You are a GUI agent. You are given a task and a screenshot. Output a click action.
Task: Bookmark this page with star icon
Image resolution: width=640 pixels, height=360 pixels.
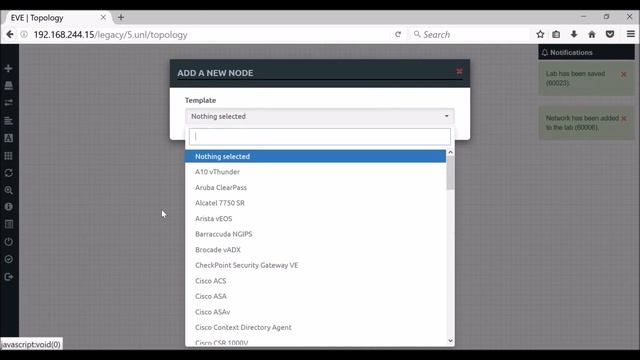[x=540, y=34]
